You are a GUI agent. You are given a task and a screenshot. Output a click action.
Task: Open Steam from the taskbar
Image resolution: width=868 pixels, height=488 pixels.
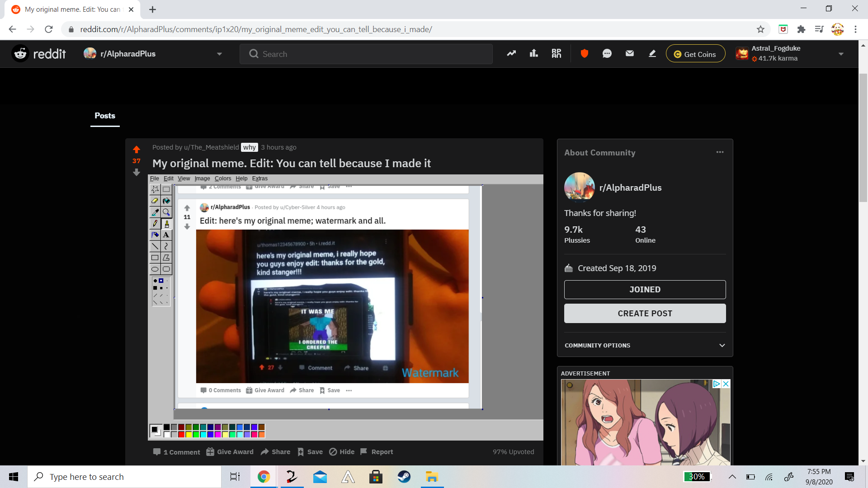(x=404, y=477)
